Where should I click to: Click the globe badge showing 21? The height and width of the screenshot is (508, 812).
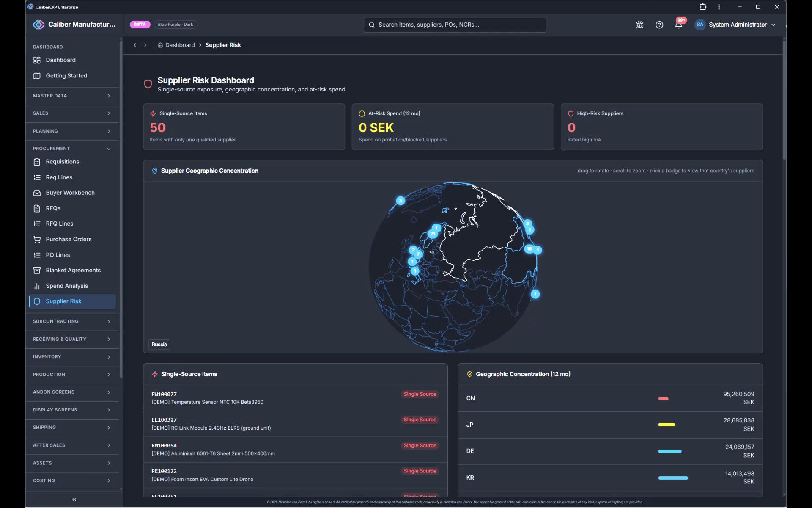click(432, 234)
